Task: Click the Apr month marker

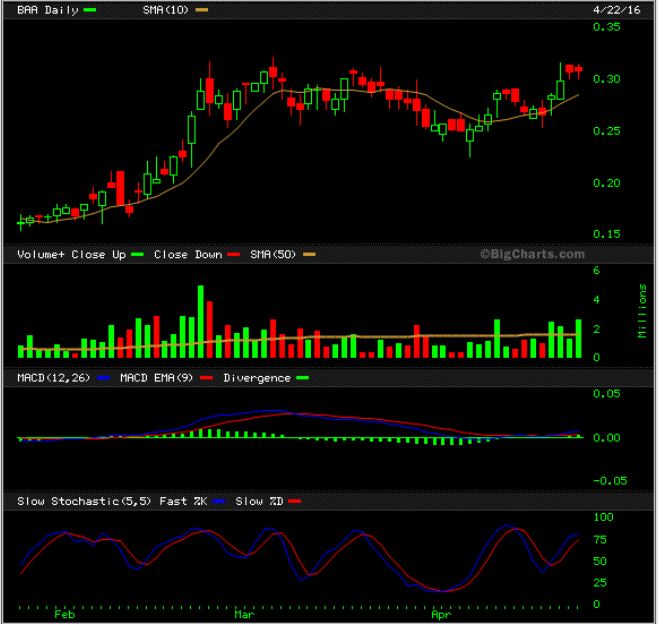Action: (441, 615)
